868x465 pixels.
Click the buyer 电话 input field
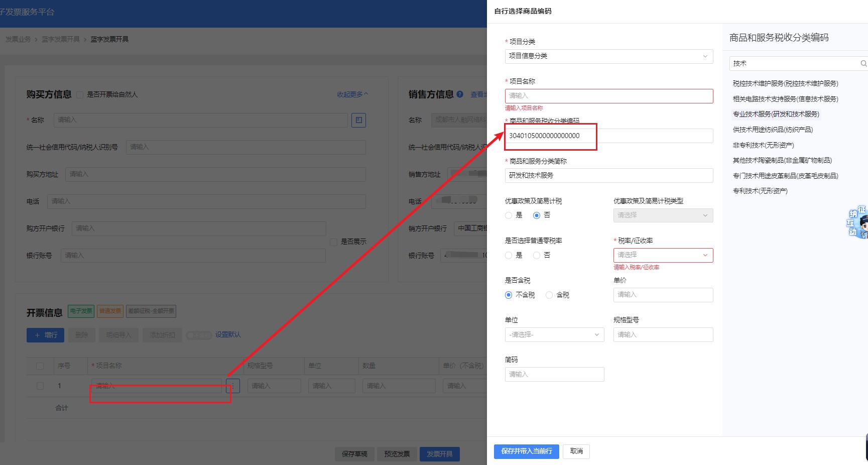[x=207, y=201]
